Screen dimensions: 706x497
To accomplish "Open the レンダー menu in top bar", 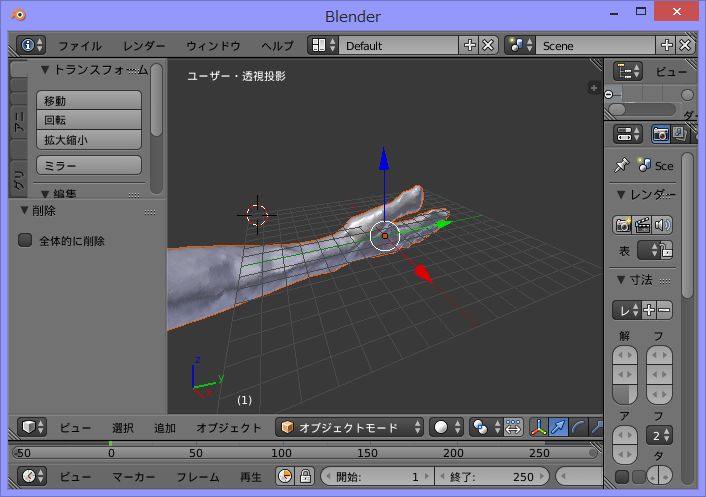I will point(145,46).
